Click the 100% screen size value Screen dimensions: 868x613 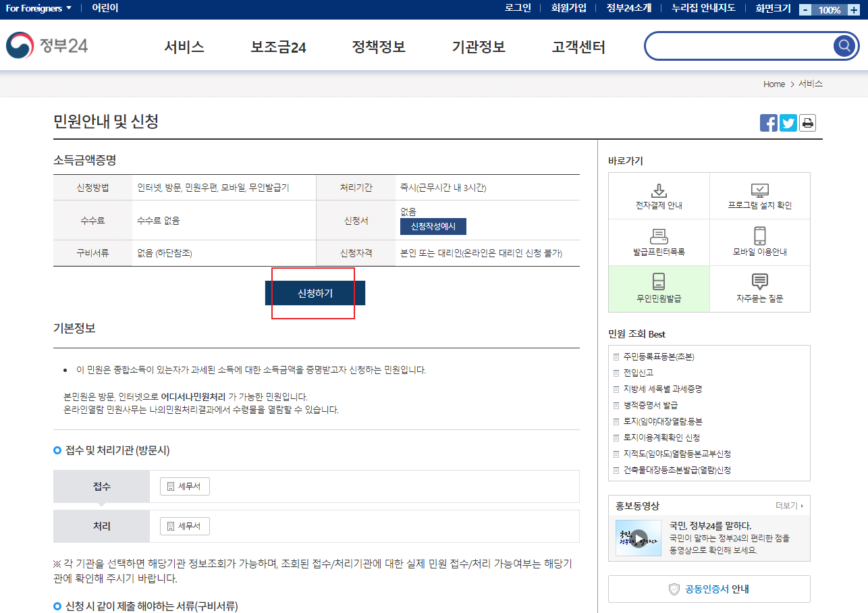830,10
